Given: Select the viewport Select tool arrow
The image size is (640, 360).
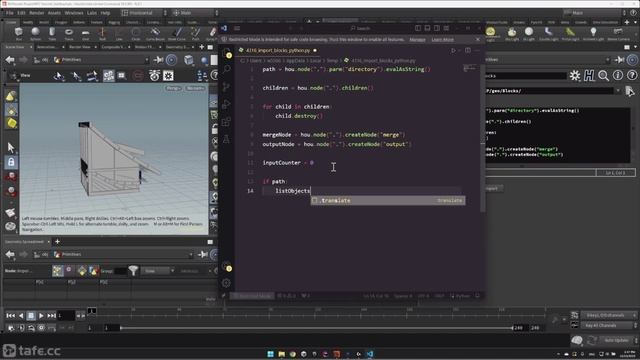Looking at the screenshot, I should click(x=11, y=147).
